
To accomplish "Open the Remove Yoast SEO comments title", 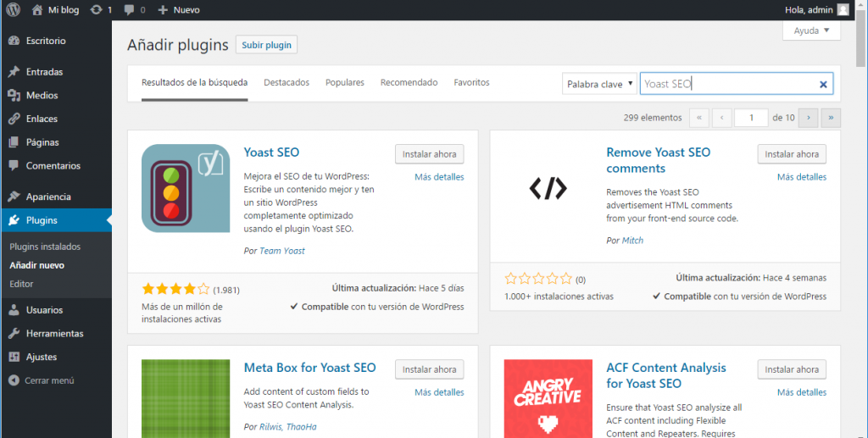I will (658, 160).
